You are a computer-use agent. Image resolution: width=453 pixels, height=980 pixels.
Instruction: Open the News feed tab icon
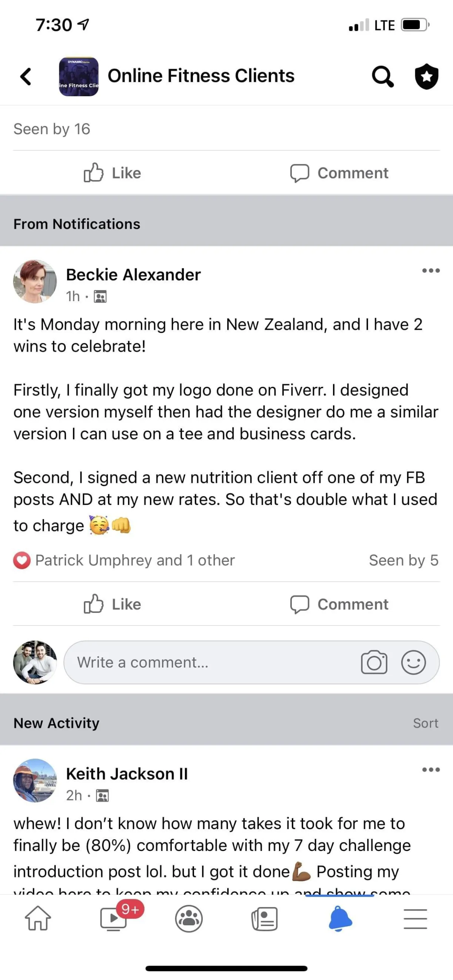(x=265, y=919)
